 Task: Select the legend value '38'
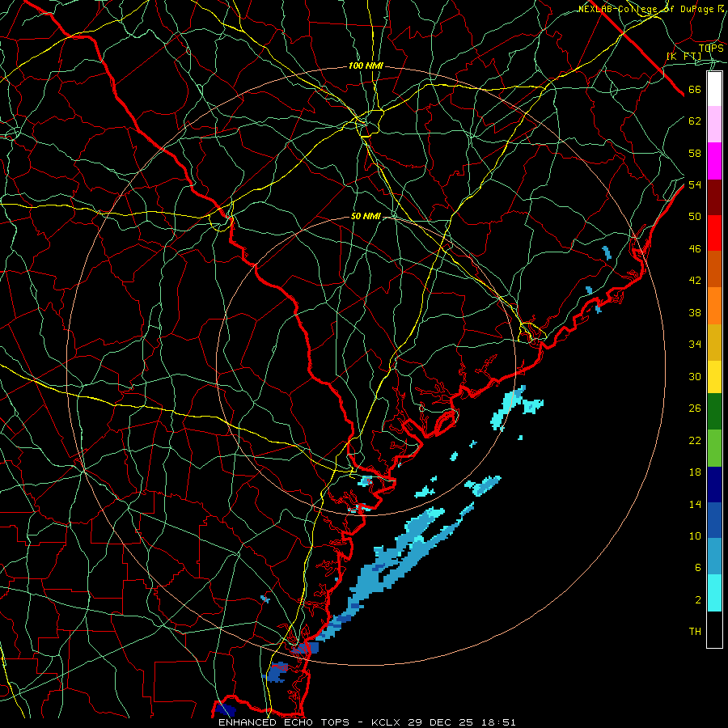pyautogui.click(x=695, y=312)
